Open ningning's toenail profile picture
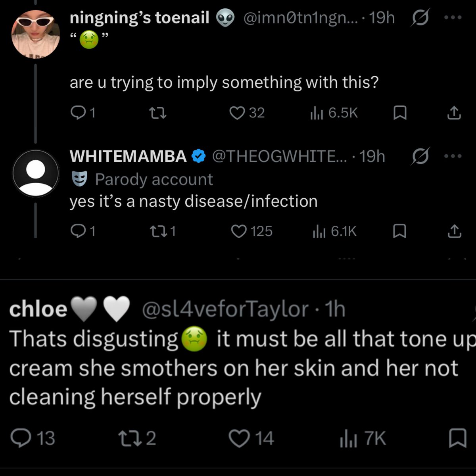 pos(36,33)
